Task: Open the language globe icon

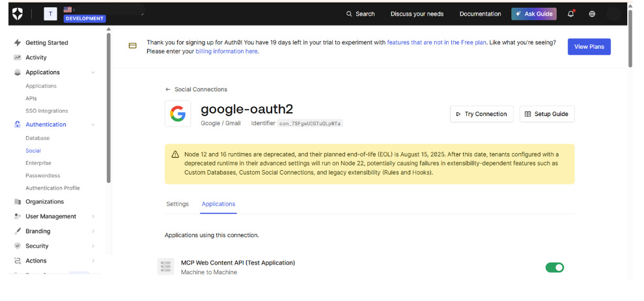Action: coord(592,14)
